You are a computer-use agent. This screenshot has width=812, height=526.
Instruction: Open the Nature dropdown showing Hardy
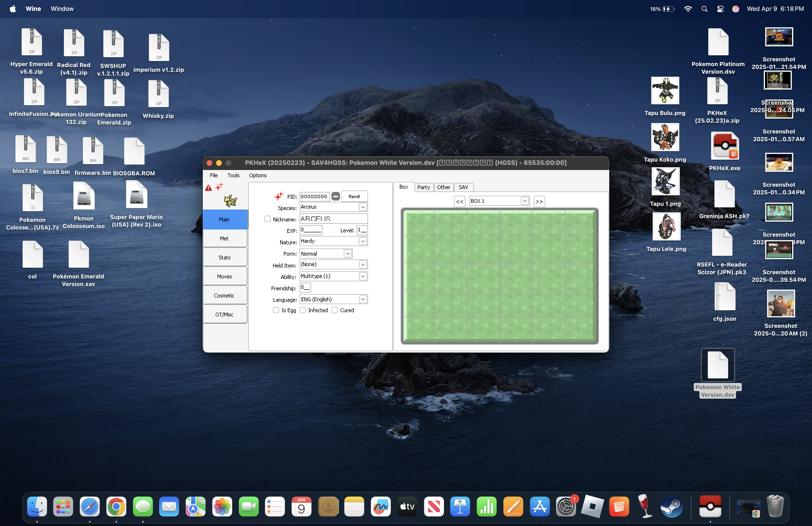tap(363, 241)
